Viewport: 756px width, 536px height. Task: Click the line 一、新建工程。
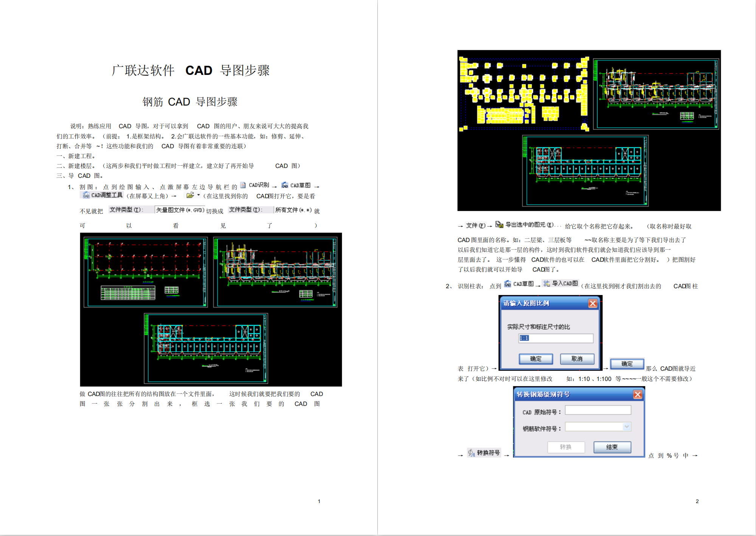click(77, 156)
